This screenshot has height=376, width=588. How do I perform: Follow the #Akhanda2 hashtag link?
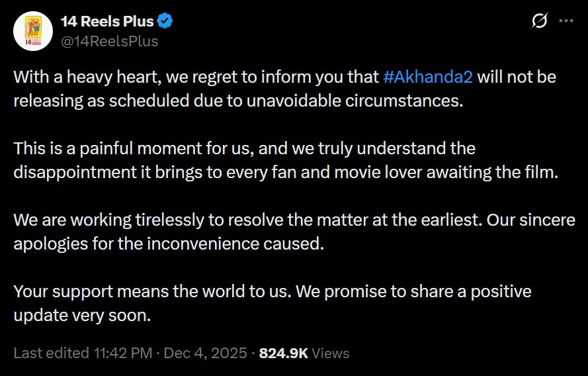(x=428, y=77)
